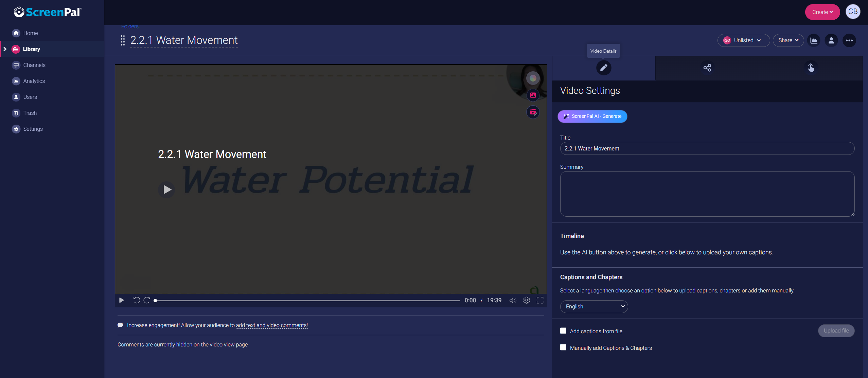
Task: Open the Trash section in the sidebar
Action: 30,113
